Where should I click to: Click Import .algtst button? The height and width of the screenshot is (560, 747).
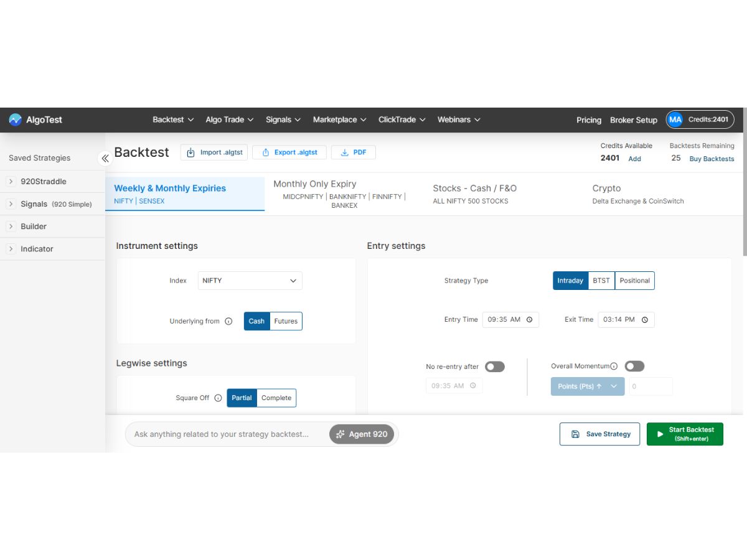(x=214, y=152)
